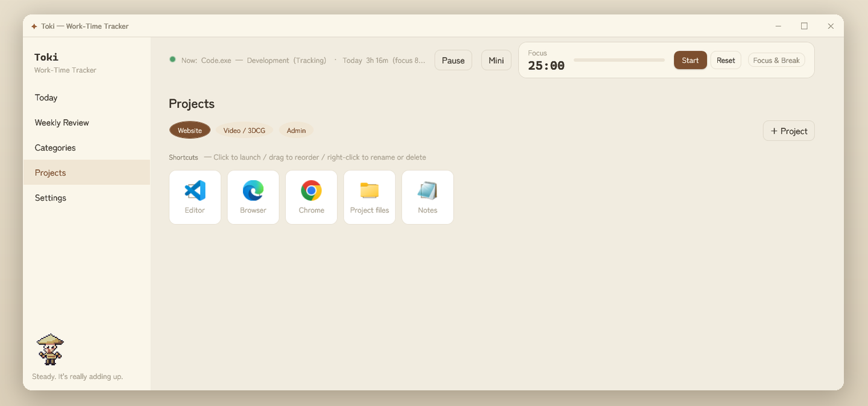Select Projects in the sidebar
Viewport: 868px width, 406px height.
pos(86,172)
